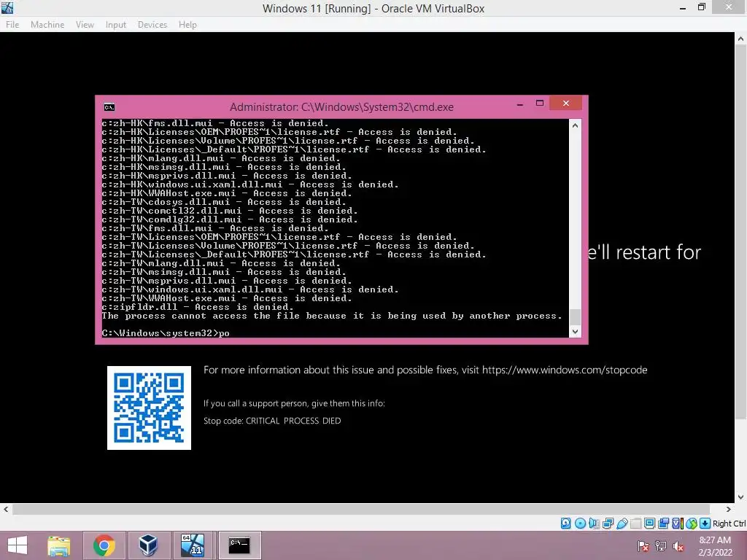This screenshot has width=747, height=560.
Task: Click the VirtualBox window title bar icon
Action: 7,7
